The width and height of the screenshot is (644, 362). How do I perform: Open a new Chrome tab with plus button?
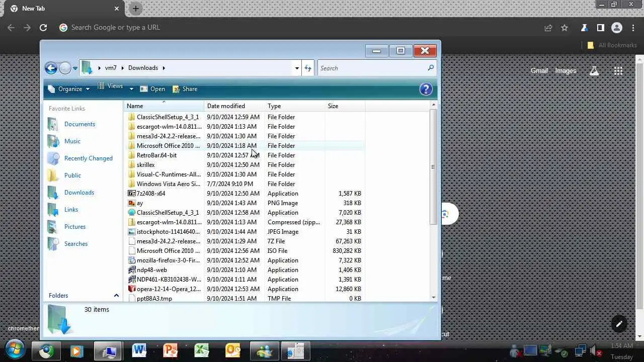pos(136,9)
